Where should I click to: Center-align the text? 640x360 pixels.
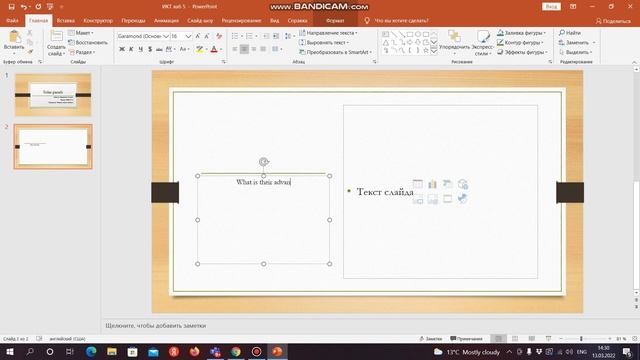[x=244, y=49]
